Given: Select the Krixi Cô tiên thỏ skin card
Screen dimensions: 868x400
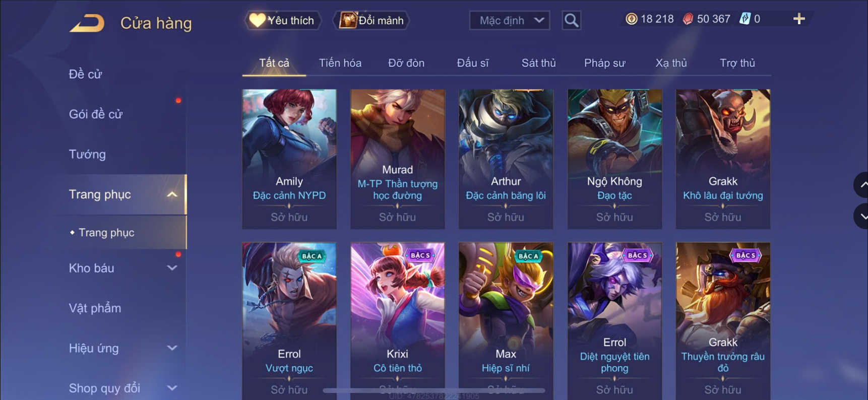Looking at the screenshot, I should [x=398, y=321].
